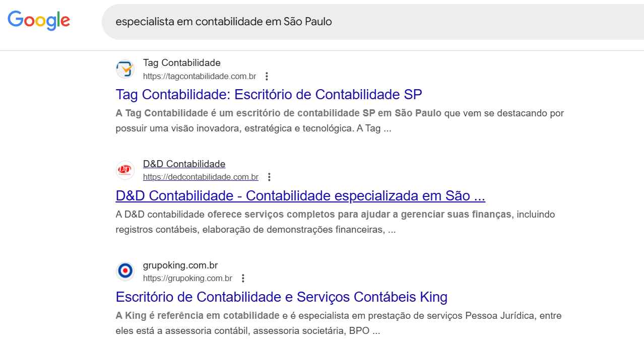Select the search query text in the search bar

[x=223, y=22]
